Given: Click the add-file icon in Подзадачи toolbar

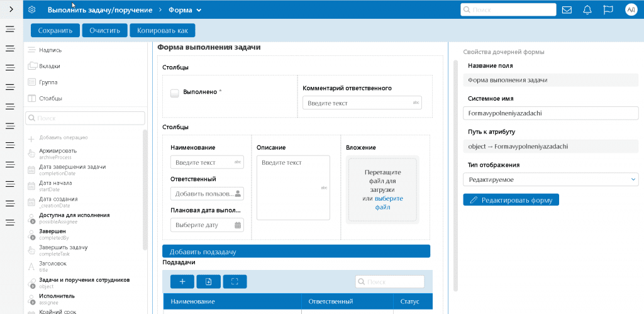Looking at the screenshot, I should 208,281.
